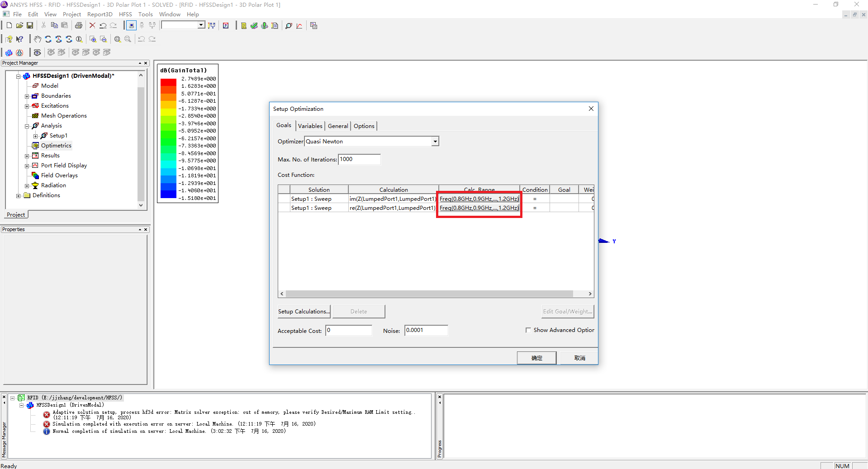Click the Zoom In selection icon
The image size is (868, 469).
pyautogui.click(x=93, y=39)
